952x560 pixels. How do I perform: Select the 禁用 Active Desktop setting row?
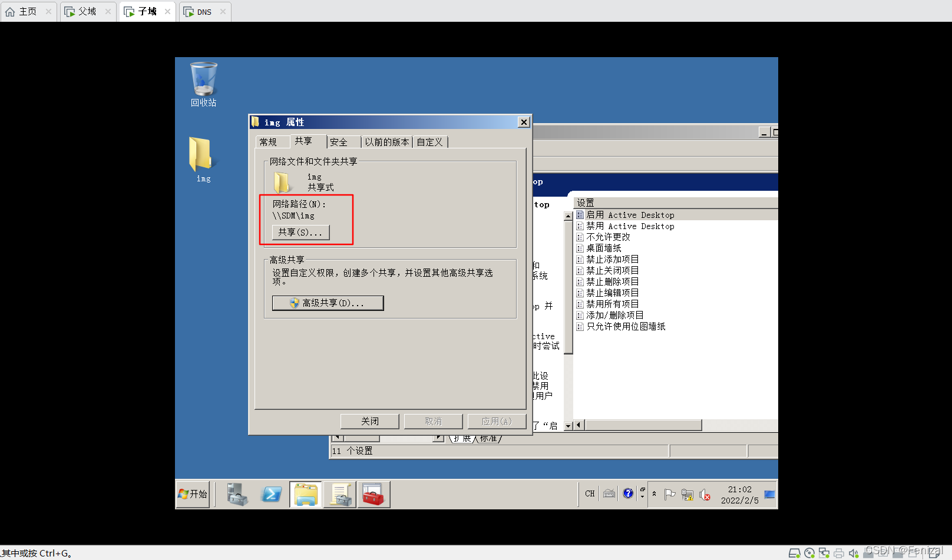676,226
